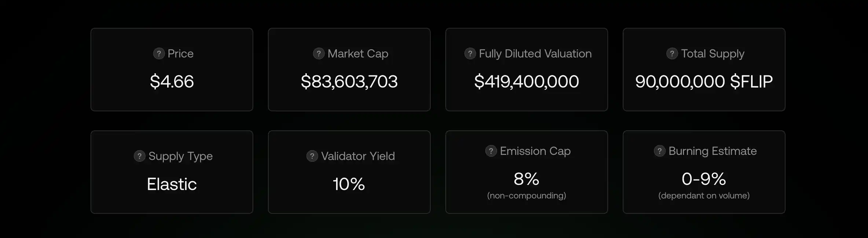Image resolution: width=868 pixels, height=238 pixels.
Task: Click the 10% validator yield value
Action: tap(349, 184)
